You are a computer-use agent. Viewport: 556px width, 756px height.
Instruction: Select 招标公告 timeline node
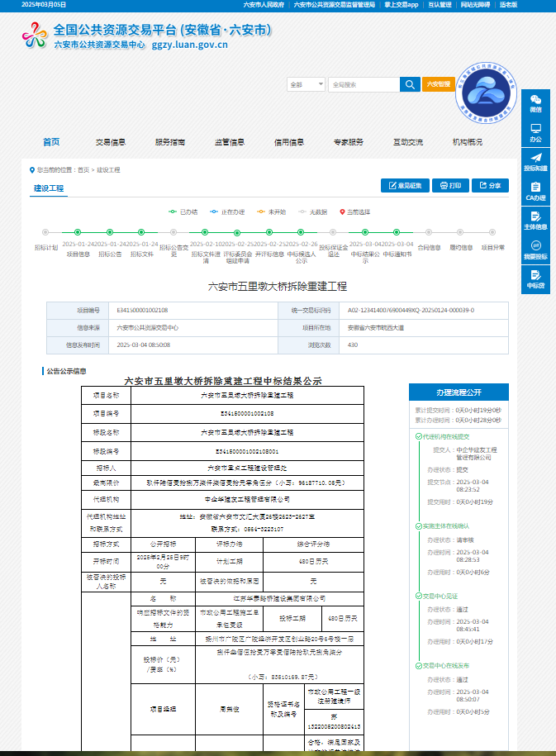point(110,232)
